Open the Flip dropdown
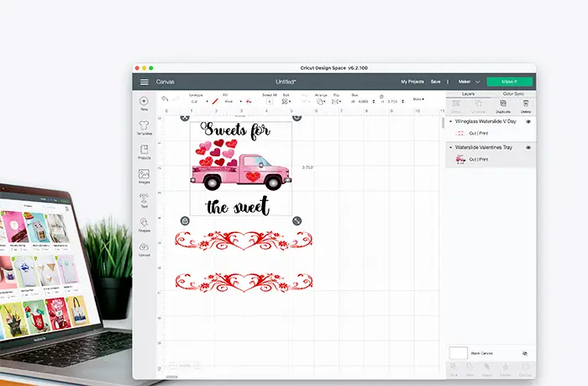The image size is (588, 386). (336, 102)
